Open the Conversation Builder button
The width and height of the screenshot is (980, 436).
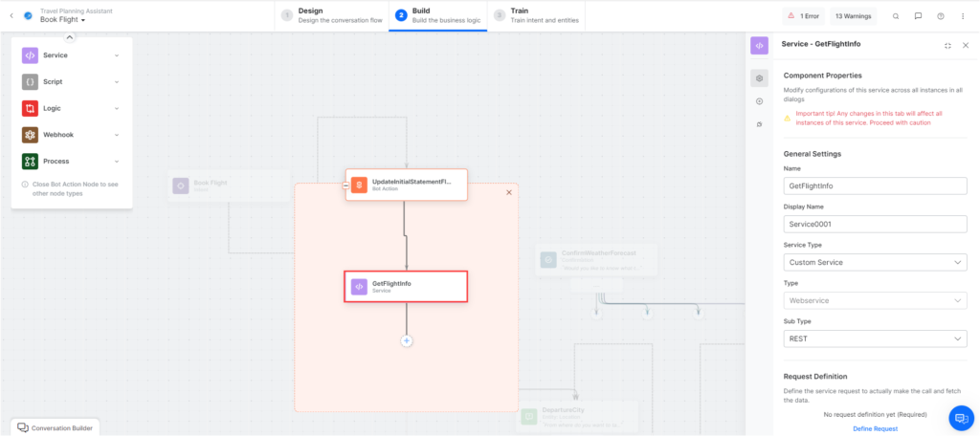click(55, 427)
